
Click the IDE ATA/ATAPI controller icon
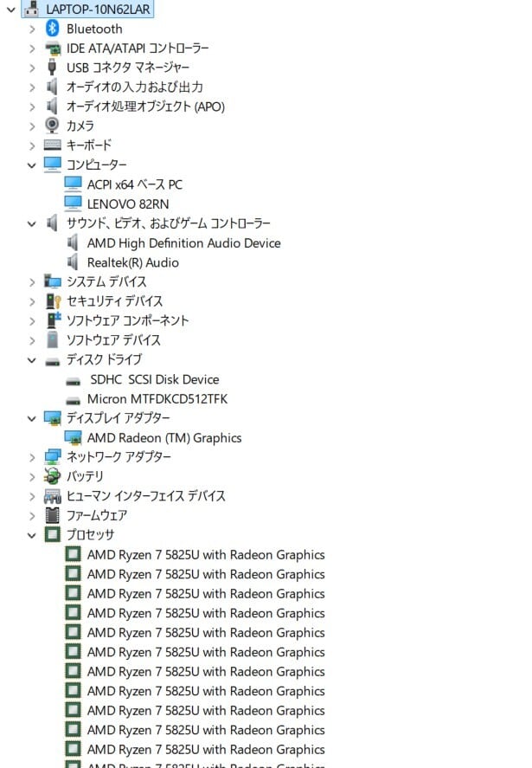point(53,48)
